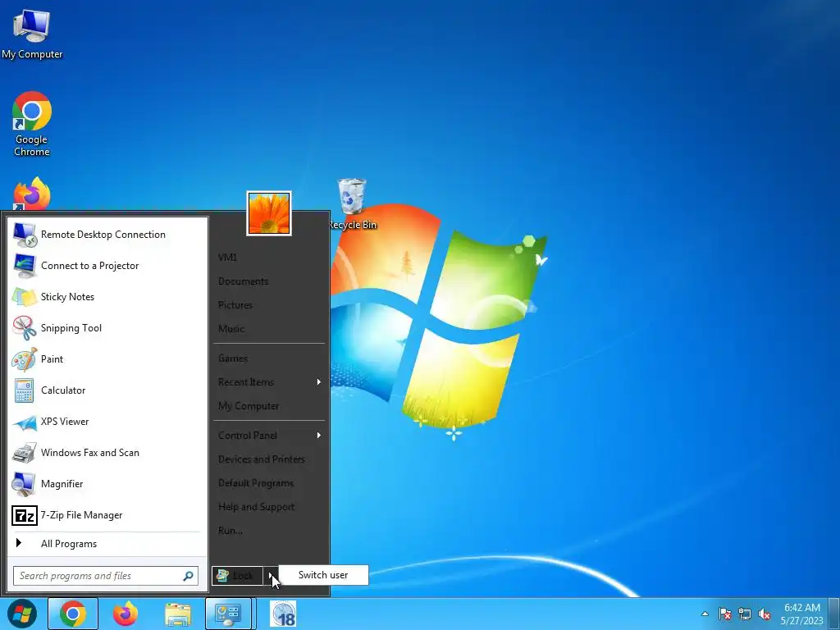This screenshot has height=630, width=840.
Task: Open the Paint palette icon
Action: pyautogui.click(x=25, y=359)
